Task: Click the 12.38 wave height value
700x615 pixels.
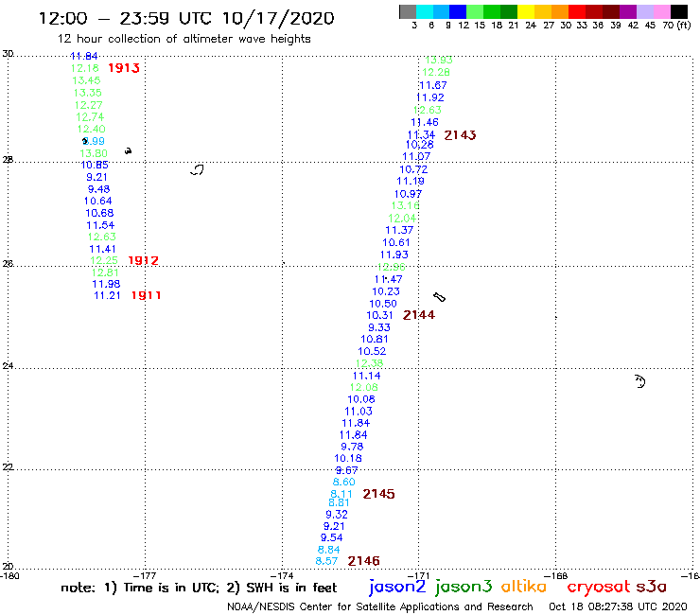Action: 369,363
